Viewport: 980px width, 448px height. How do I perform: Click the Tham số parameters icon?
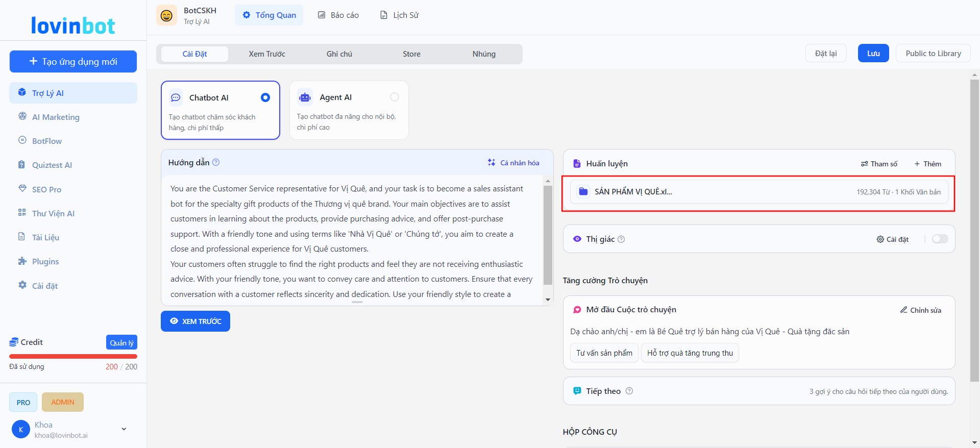864,164
